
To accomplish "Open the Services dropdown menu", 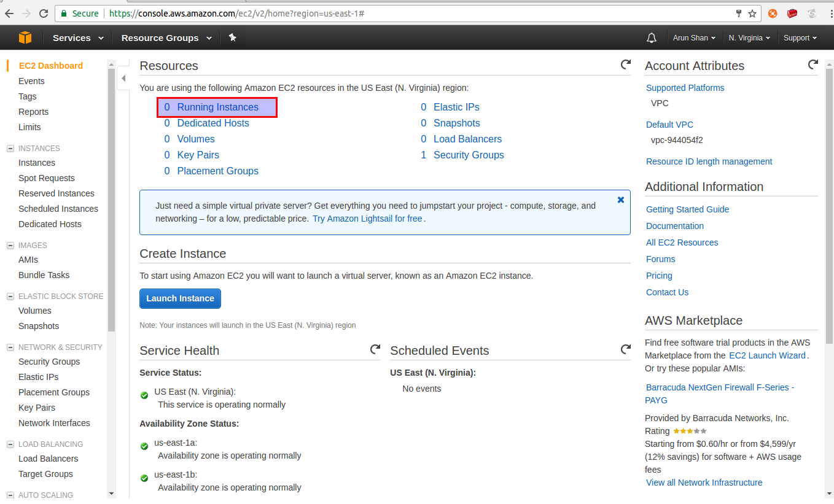I will click(x=78, y=38).
